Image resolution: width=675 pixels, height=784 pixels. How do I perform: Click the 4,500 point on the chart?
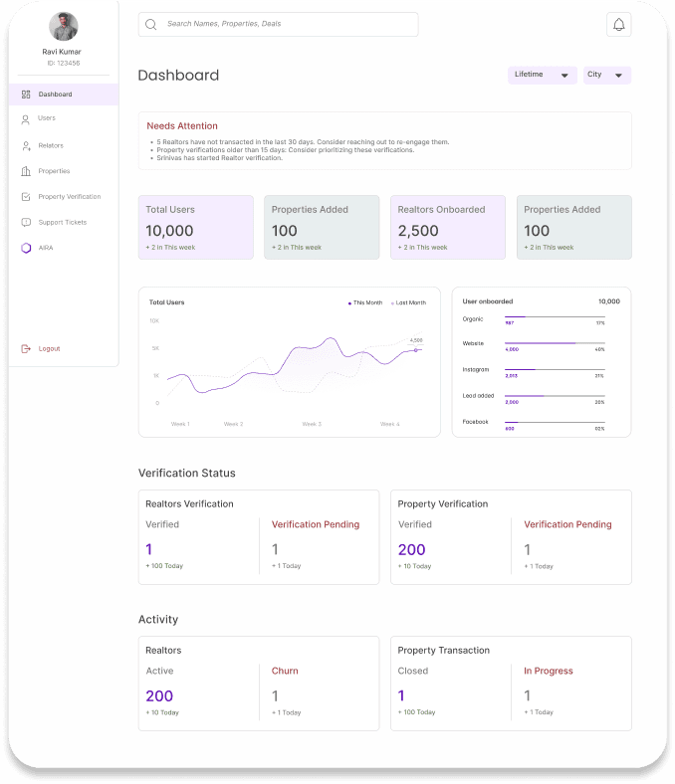pos(416,349)
